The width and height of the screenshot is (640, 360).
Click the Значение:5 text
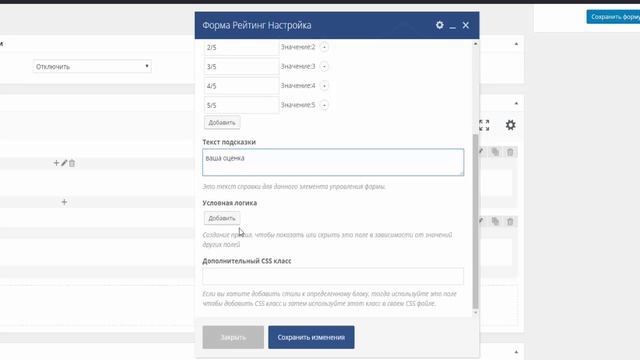click(298, 105)
